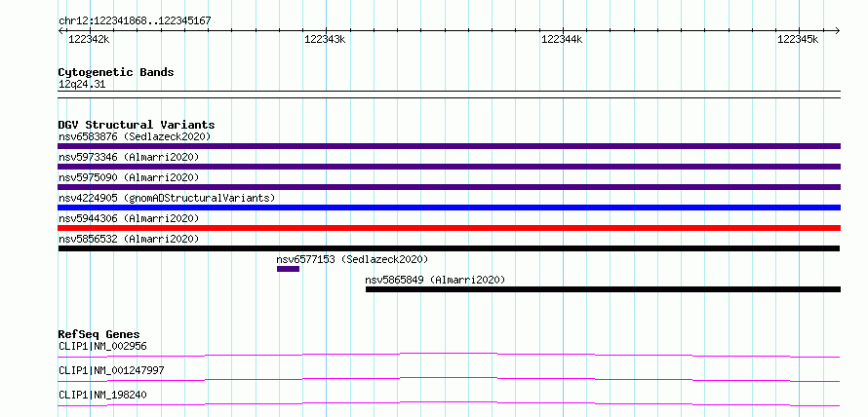Viewport: 868px width, 417px height.
Task: Open variant nsv6583876 (Sedlazeck2020) label
Action: click(x=135, y=136)
